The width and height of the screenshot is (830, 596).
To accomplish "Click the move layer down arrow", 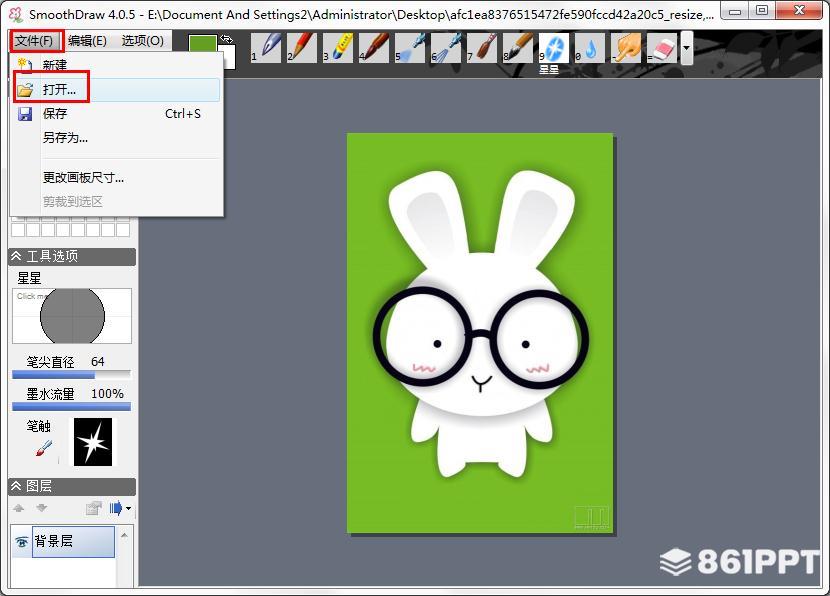I will click(x=42, y=508).
